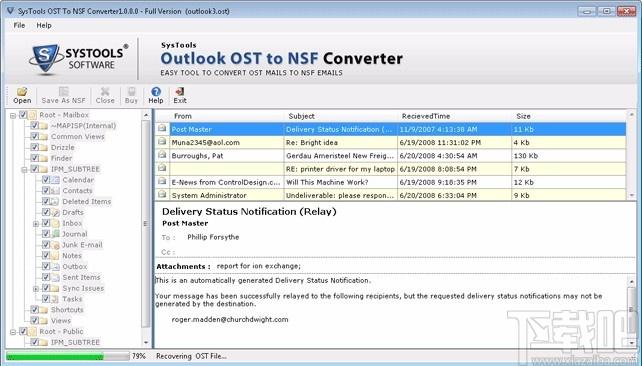Screen dimensions: 642x366
Task: Click the Inbox folder icon
Action: (x=55, y=223)
